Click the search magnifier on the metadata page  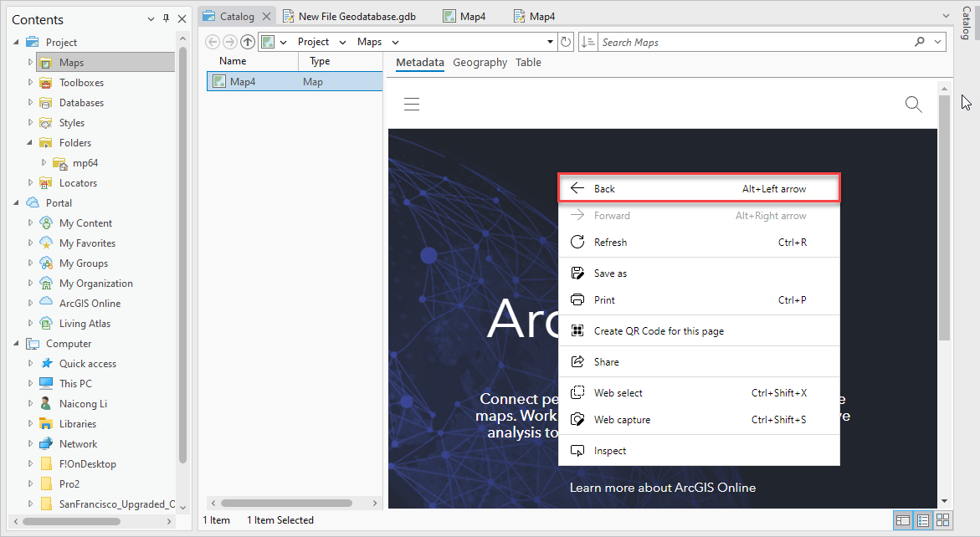913,104
